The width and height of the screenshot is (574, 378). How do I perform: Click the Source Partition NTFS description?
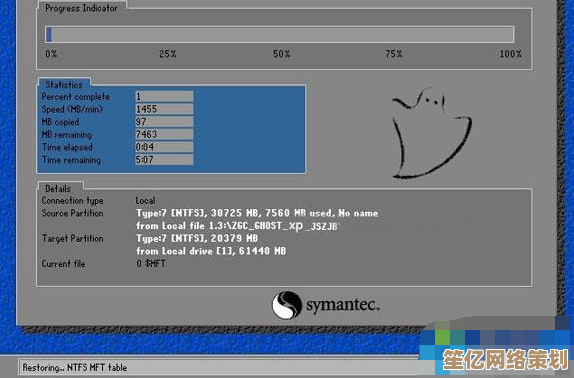tap(257, 213)
